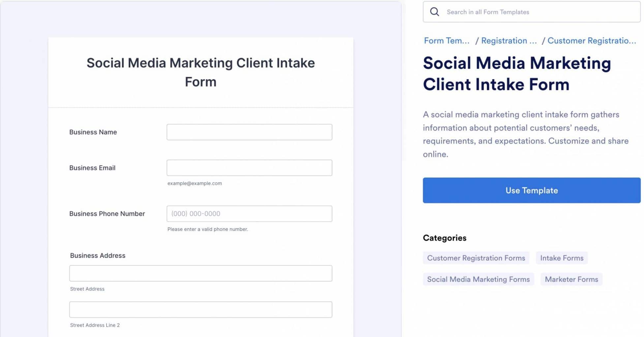Click the Street Address input field
Image resolution: width=644 pixels, height=337 pixels.
tap(200, 273)
